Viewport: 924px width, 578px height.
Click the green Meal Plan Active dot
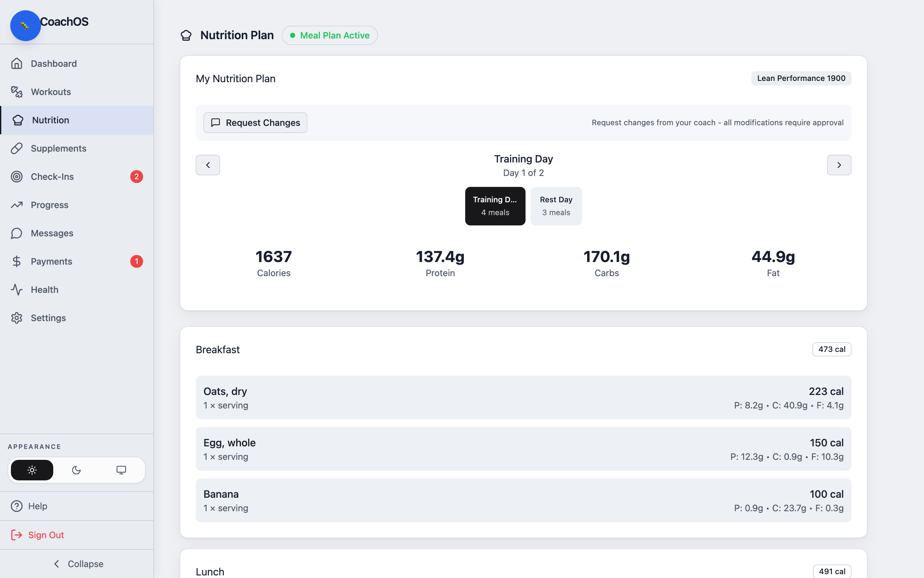coord(293,36)
